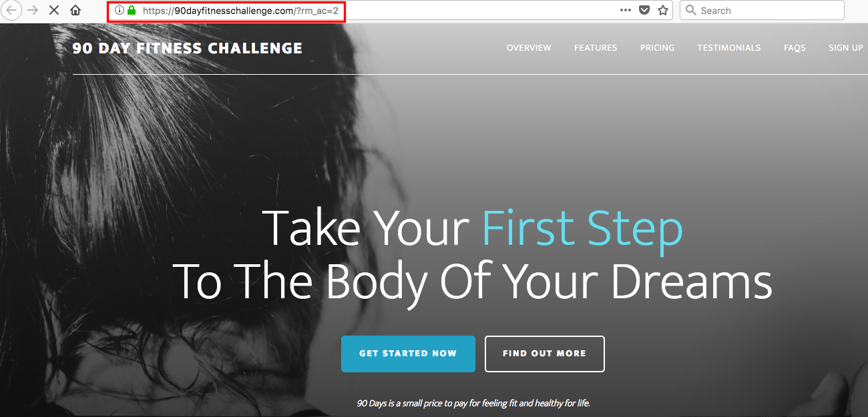Image resolution: width=868 pixels, height=417 pixels.
Task: Open page actions three-dot menu
Action: [x=626, y=11]
